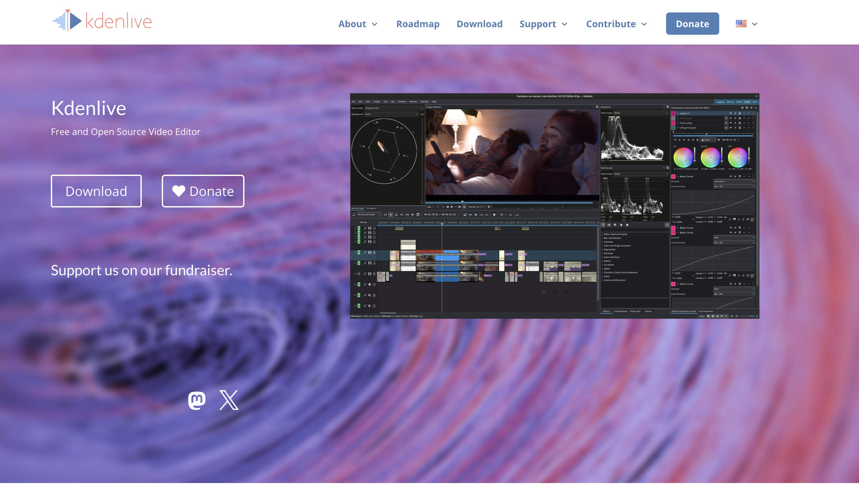Viewport: 859px width, 504px height.
Task: Click the outlined Download button under headline
Action: (x=96, y=191)
